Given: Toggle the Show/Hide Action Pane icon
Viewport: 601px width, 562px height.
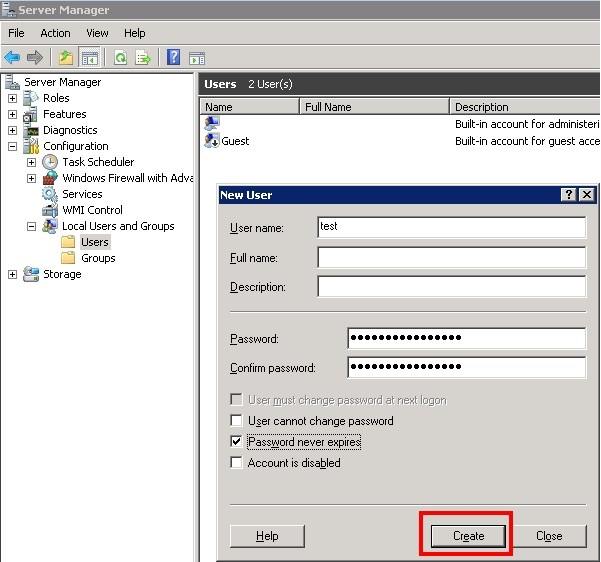Looking at the screenshot, I should coord(197,58).
